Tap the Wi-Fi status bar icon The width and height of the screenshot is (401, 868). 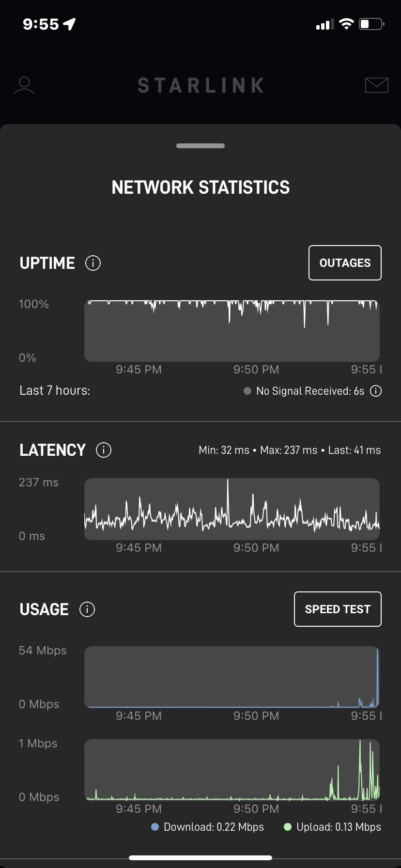point(346,24)
